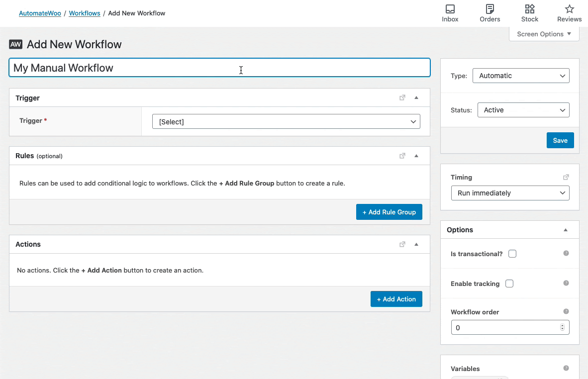
Task: Collapse the Options panel
Action: [x=566, y=230]
